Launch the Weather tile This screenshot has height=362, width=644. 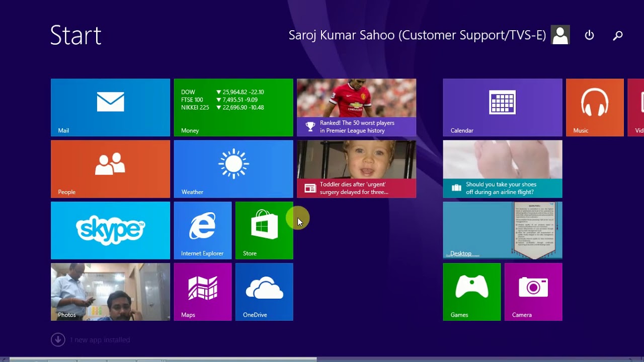[x=233, y=169]
